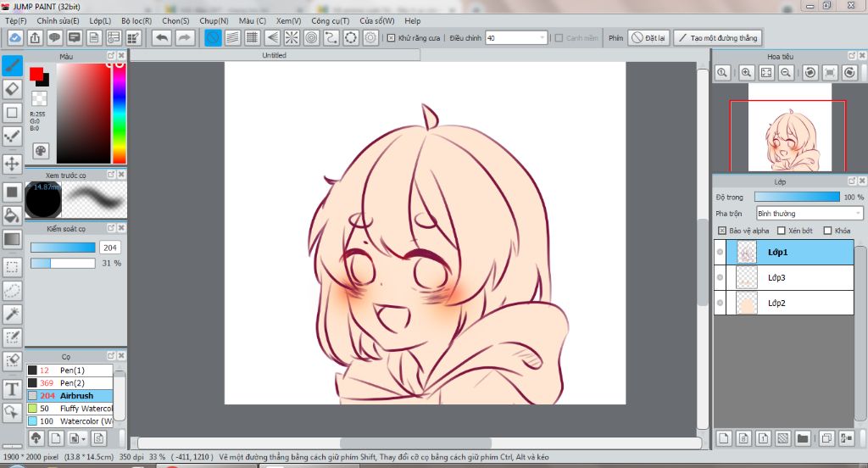Fit canvas to navigator view

[x=766, y=73]
